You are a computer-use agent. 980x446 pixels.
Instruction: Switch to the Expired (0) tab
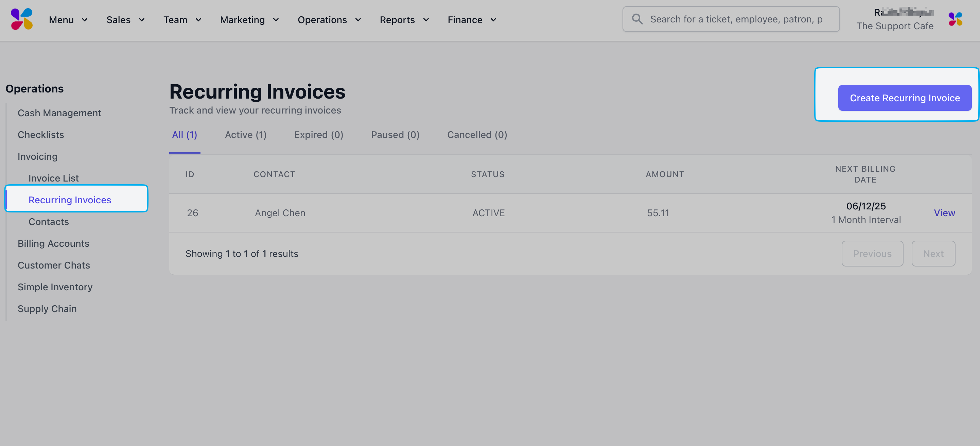pos(318,135)
